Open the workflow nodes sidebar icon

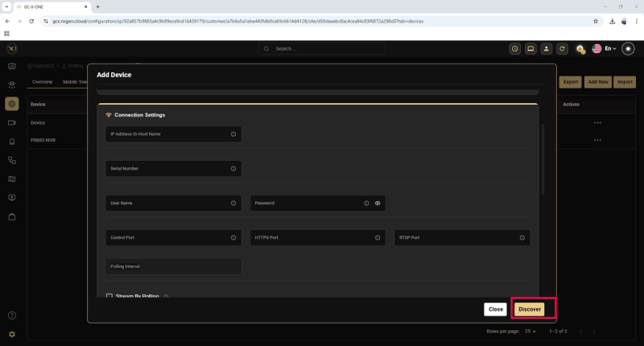[x=12, y=160]
